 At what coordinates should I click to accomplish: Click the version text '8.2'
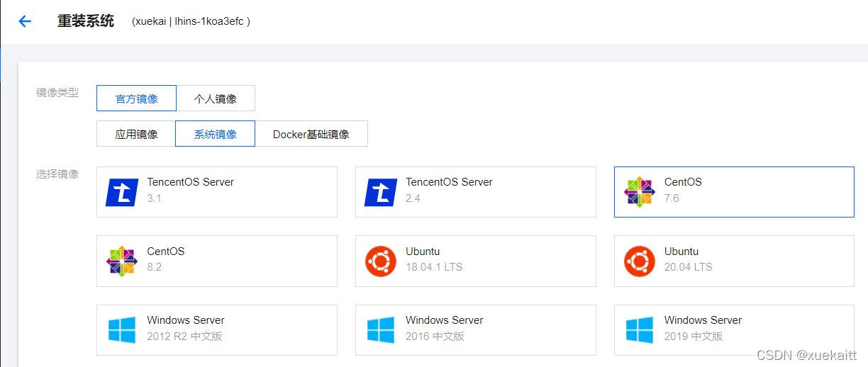click(155, 267)
